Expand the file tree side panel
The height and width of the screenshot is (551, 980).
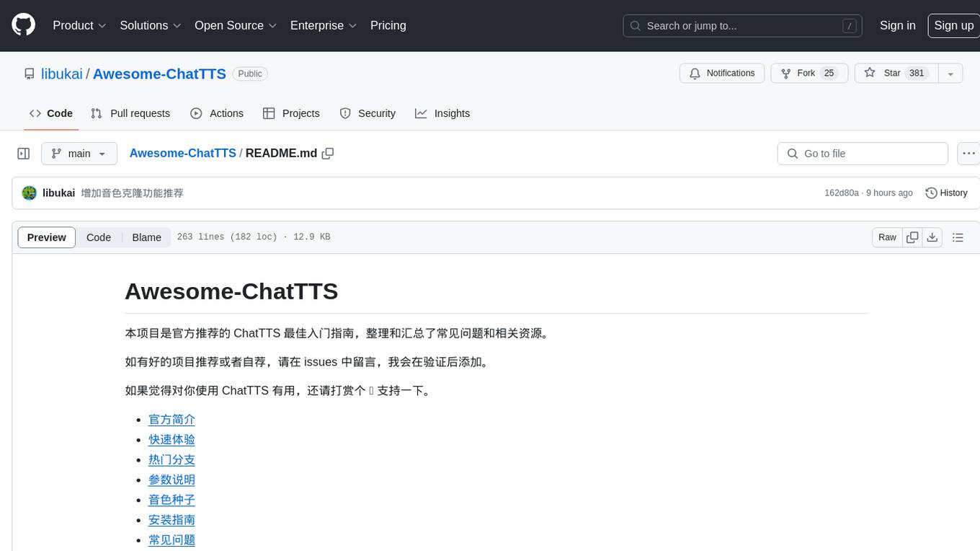pyautogui.click(x=24, y=154)
